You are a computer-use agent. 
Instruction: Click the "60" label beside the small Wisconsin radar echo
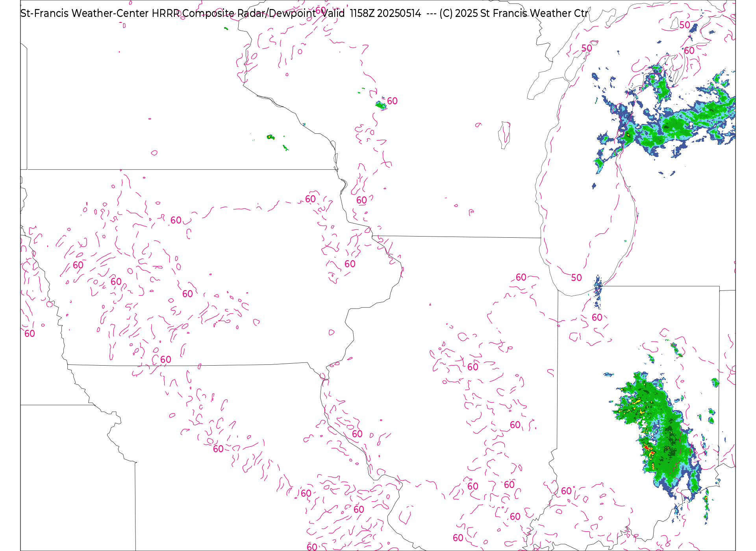pyautogui.click(x=392, y=101)
